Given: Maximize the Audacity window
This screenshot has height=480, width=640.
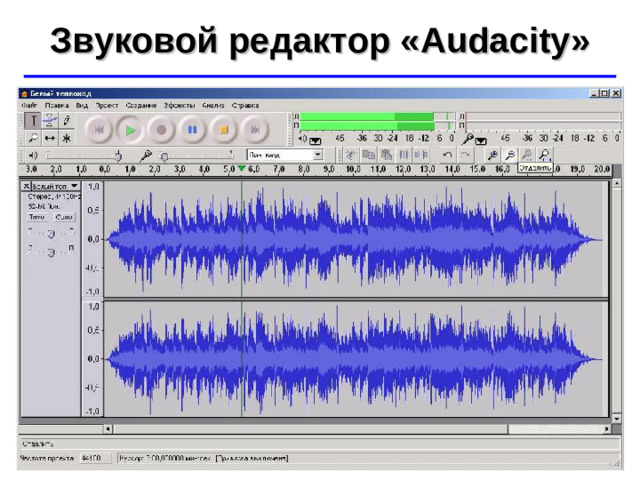Looking at the screenshot, I should pyautogui.click(x=604, y=93).
